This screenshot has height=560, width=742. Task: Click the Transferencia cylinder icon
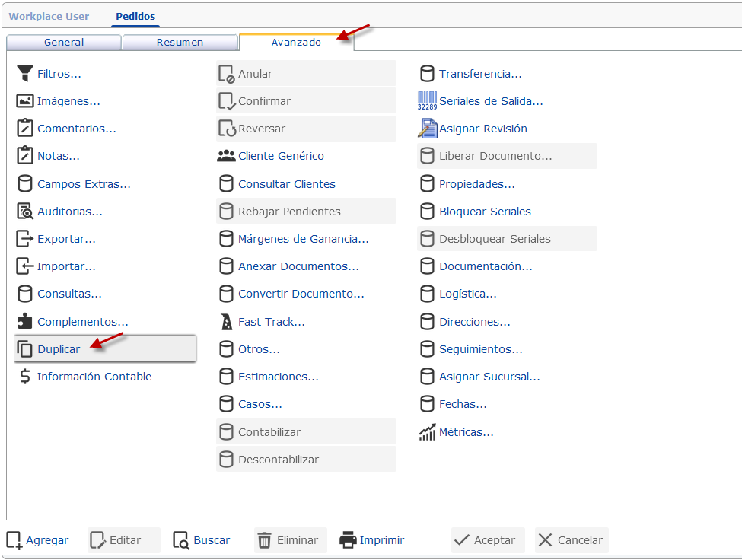click(x=427, y=73)
